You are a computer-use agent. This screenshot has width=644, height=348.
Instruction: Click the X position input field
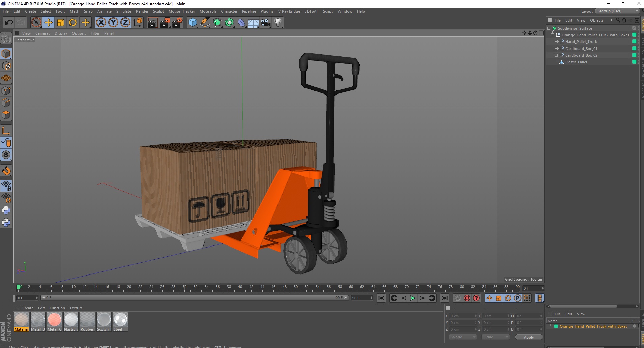(x=464, y=316)
